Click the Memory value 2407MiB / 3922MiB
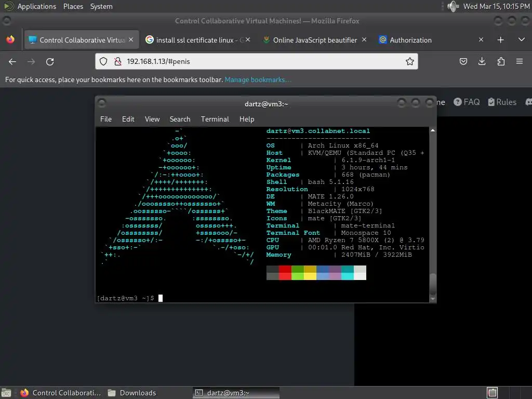532x399 pixels. tap(377, 255)
